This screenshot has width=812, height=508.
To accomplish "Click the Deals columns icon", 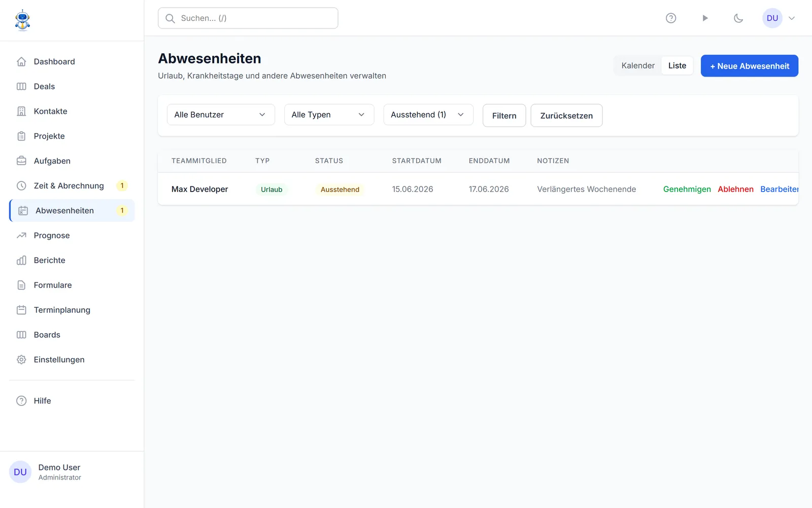I will [21, 86].
